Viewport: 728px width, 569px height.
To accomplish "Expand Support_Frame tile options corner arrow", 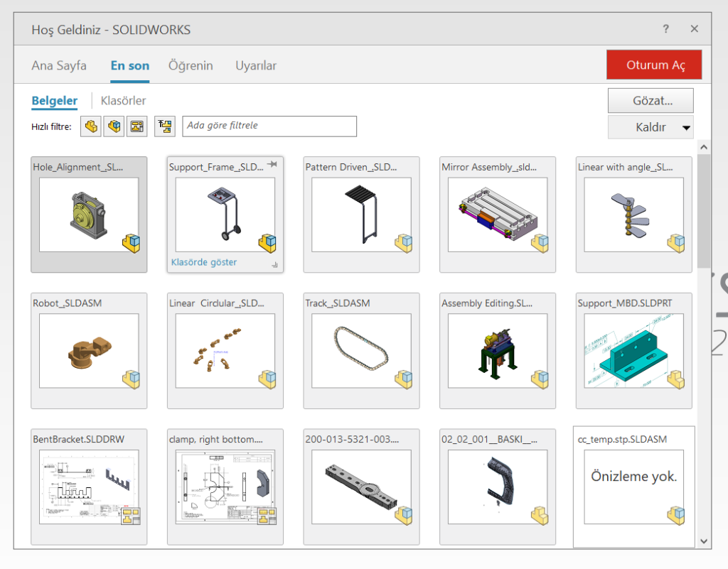I will coord(275,264).
